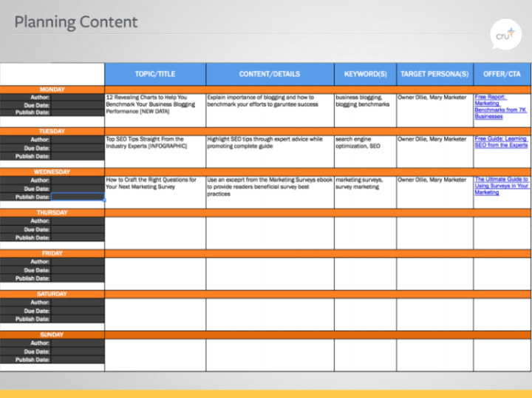Open the Free Report Marketing Benchmarks link
This screenshot has width=532, height=398.
[x=500, y=107]
